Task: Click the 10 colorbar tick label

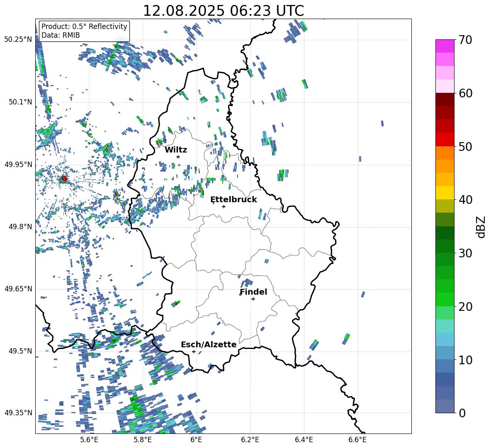Action: (x=466, y=360)
